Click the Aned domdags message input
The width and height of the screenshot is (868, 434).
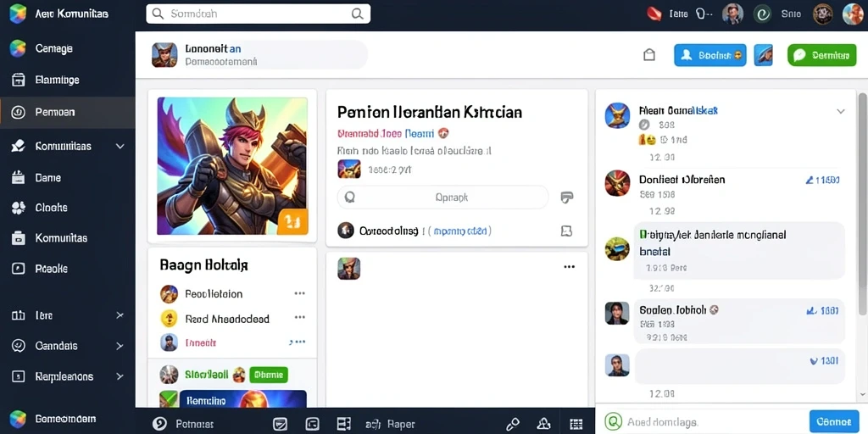tap(702, 422)
